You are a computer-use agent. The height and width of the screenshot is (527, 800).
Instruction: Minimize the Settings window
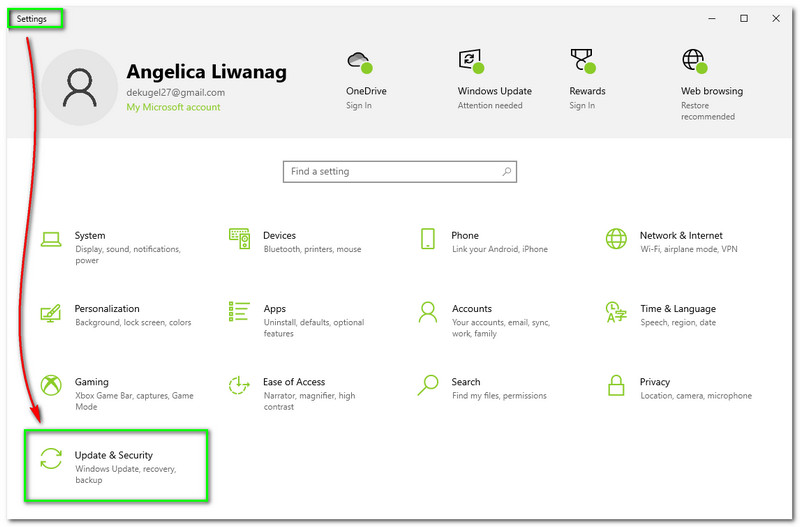[712, 18]
